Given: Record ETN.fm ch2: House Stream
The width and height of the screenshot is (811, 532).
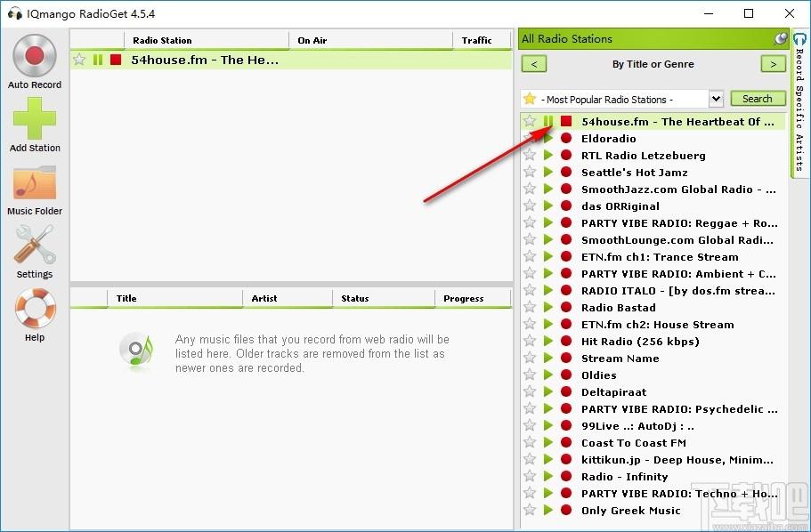Looking at the screenshot, I should [x=566, y=324].
